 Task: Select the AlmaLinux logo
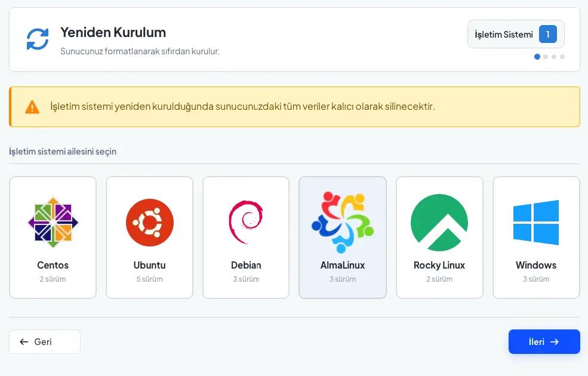[x=343, y=223]
